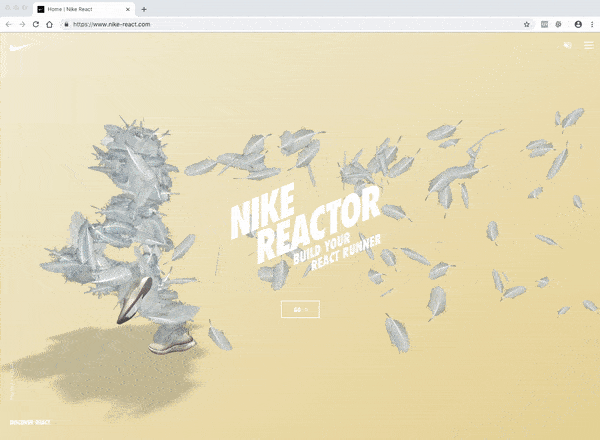
Task: Open the browser home page
Action: (49, 24)
